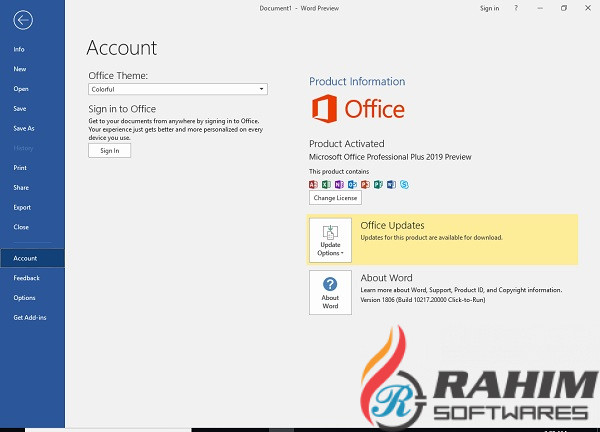600x432 pixels.
Task: Select the Account sidebar item
Action: [x=33, y=258]
